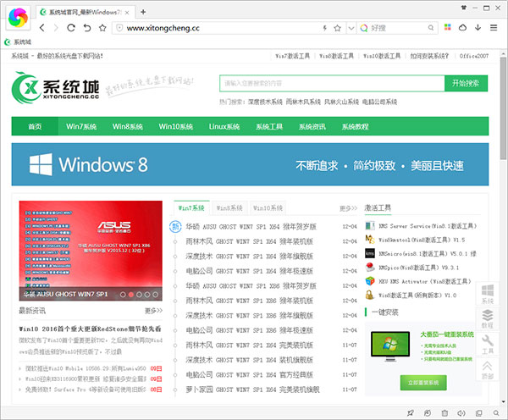Click the lightning speed mode icon
Screen dimensions: 508x420
pyautogui.click(x=324, y=28)
